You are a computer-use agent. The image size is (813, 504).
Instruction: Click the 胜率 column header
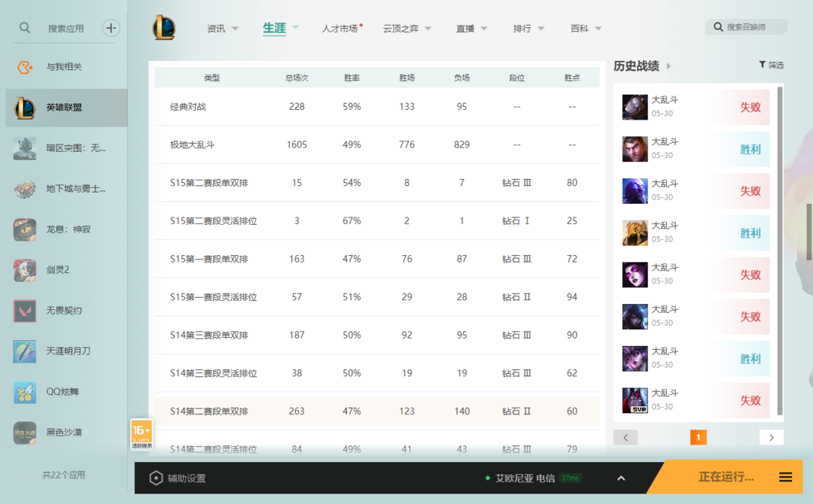pyautogui.click(x=352, y=77)
